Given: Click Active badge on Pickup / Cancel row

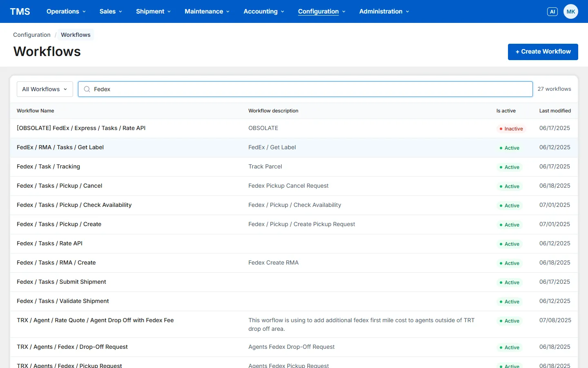Looking at the screenshot, I should pyautogui.click(x=509, y=186).
